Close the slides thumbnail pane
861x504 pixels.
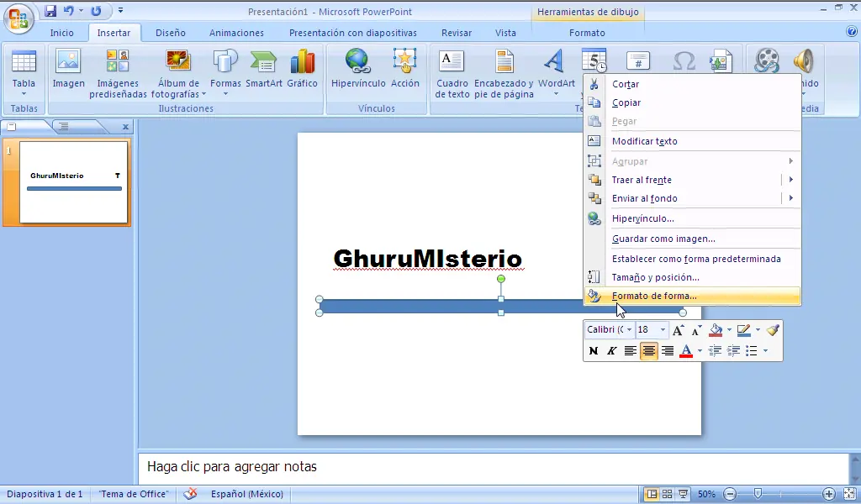pos(125,127)
